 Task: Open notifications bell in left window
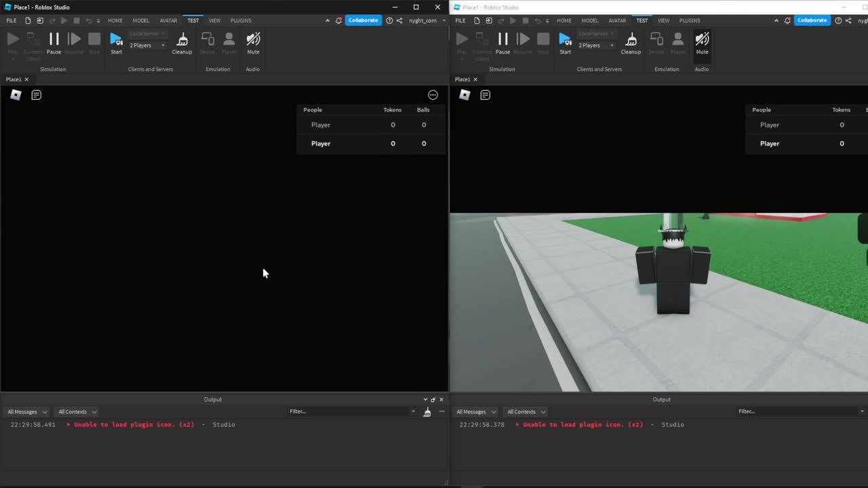338,20
